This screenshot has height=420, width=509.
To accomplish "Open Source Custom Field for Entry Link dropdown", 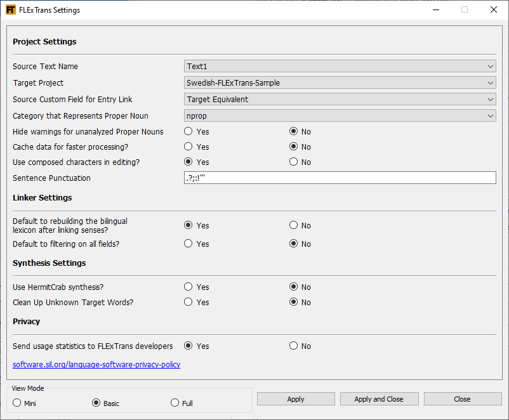I will [x=340, y=100].
